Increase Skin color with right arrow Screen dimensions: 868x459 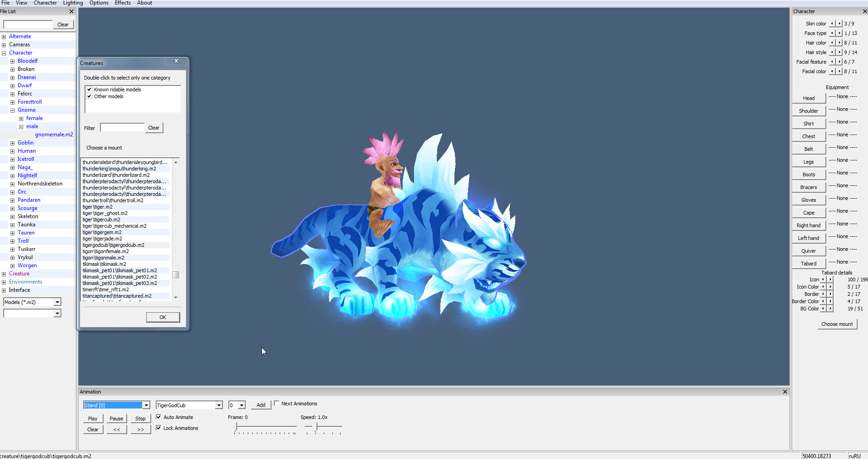tap(839, 24)
